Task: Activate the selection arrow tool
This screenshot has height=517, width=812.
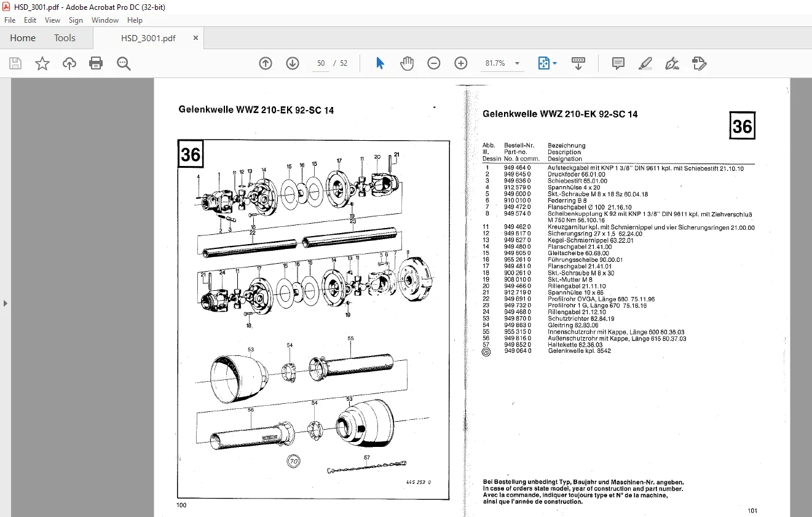Action: pos(380,63)
